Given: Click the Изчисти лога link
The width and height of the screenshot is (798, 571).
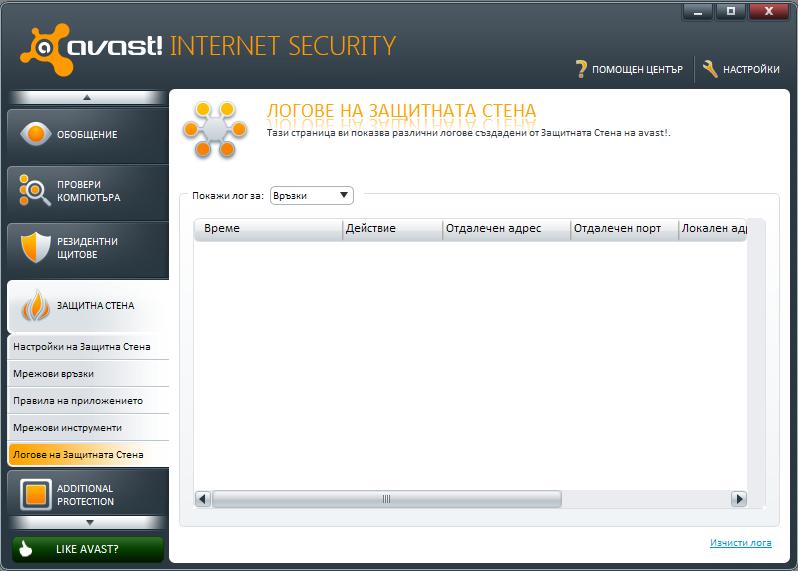Looking at the screenshot, I should pos(740,543).
